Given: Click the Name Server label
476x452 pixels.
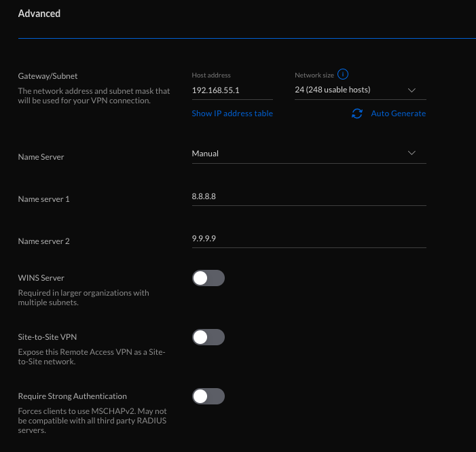Looking at the screenshot, I should (x=41, y=157).
